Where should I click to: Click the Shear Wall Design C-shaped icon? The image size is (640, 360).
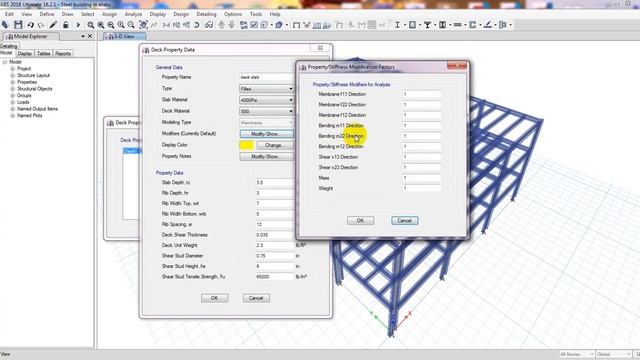(473, 25)
